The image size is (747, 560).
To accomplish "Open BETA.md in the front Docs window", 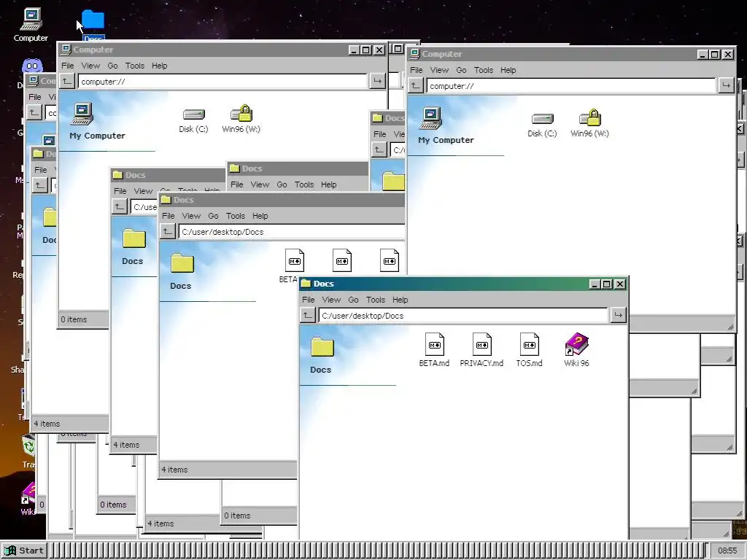I will tap(434, 349).
